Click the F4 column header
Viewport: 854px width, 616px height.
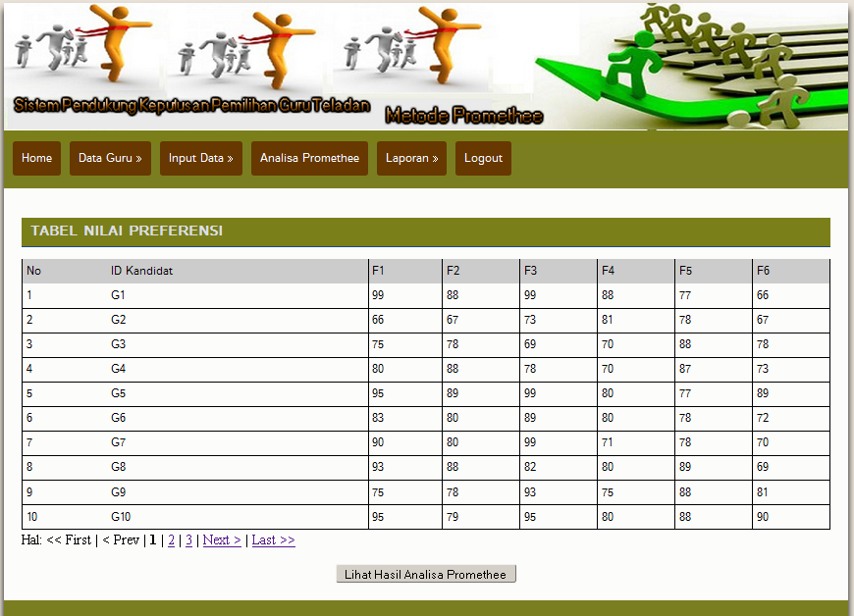point(636,271)
